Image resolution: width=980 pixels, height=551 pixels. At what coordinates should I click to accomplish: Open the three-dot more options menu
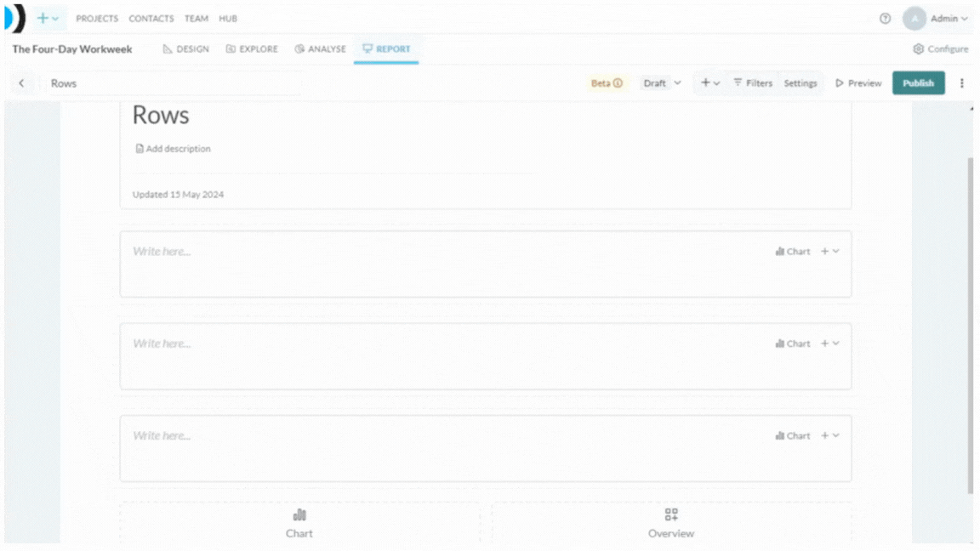point(962,83)
